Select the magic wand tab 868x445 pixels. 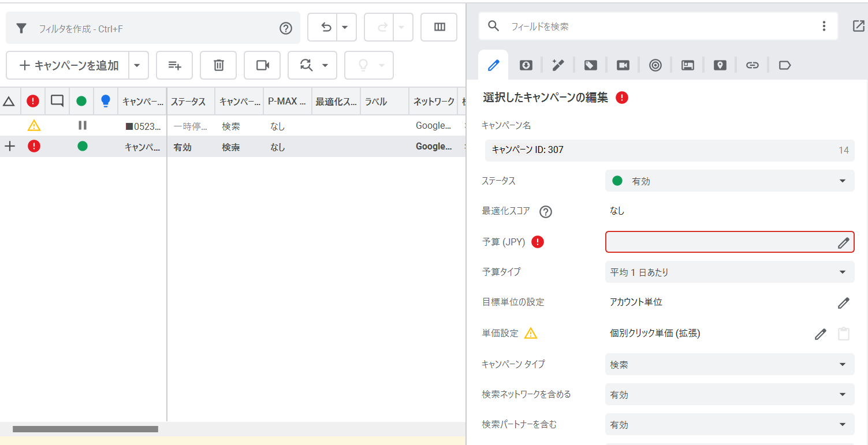click(x=558, y=65)
